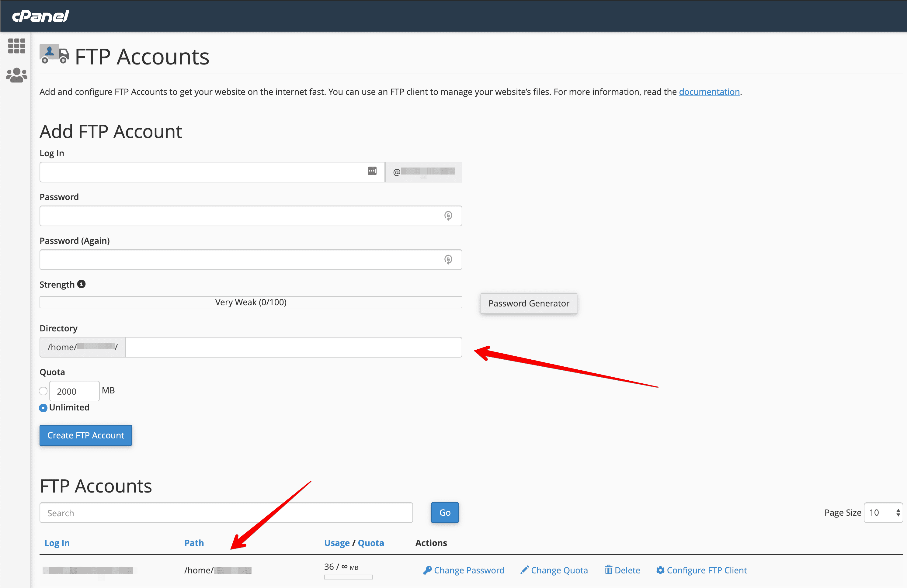Click the Strength info icon
907x588 pixels.
[x=81, y=284]
